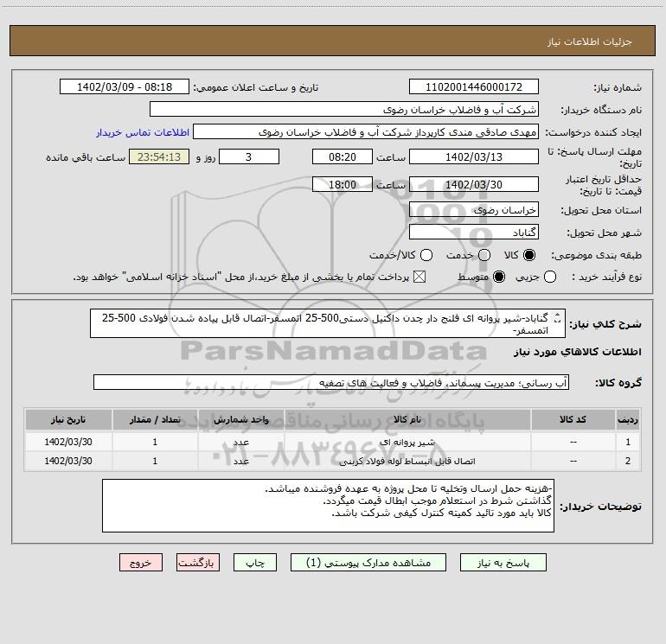The width and height of the screenshot is (666, 644).
Task: Click the توضیحات خریدار text area
Action: point(328,505)
